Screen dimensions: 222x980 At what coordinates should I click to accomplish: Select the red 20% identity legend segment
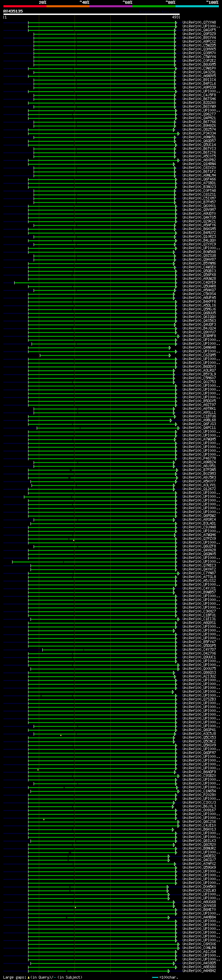point(25,6)
